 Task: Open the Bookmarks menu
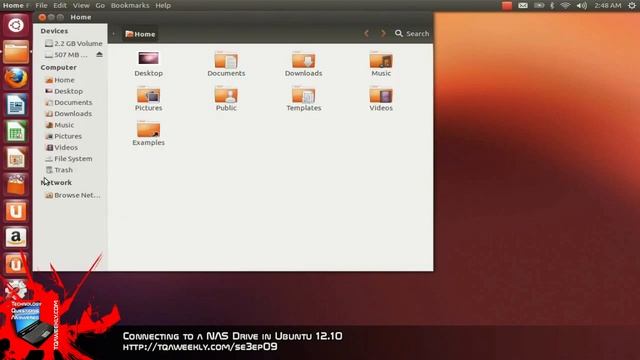click(x=130, y=5)
